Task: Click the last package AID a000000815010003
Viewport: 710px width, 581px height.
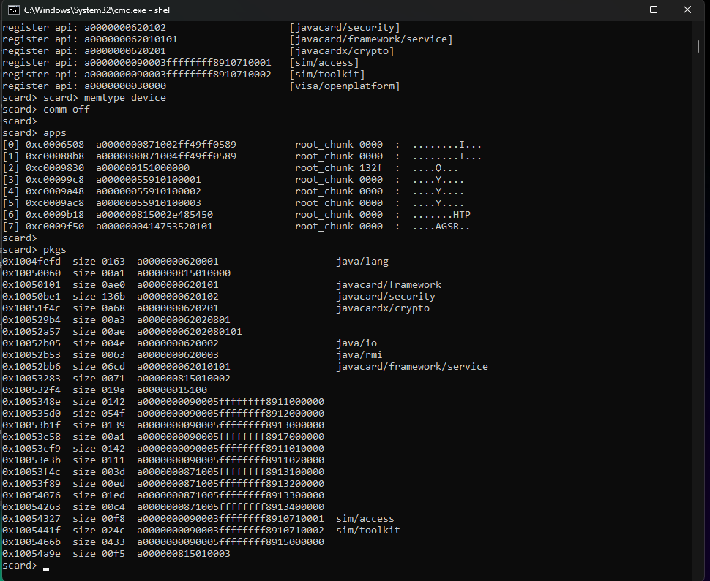Action: (184, 554)
